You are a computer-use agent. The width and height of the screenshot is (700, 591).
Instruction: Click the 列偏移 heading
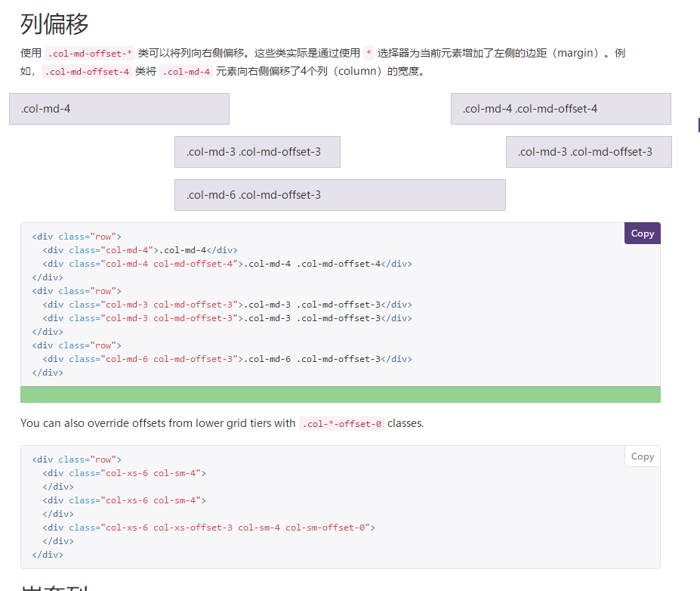coord(54,23)
